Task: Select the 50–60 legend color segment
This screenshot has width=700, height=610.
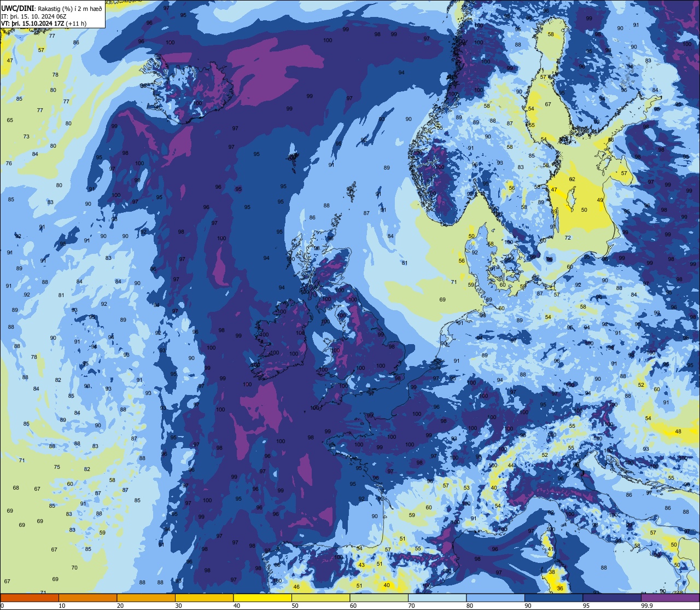Action: click(x=320, y=597)
